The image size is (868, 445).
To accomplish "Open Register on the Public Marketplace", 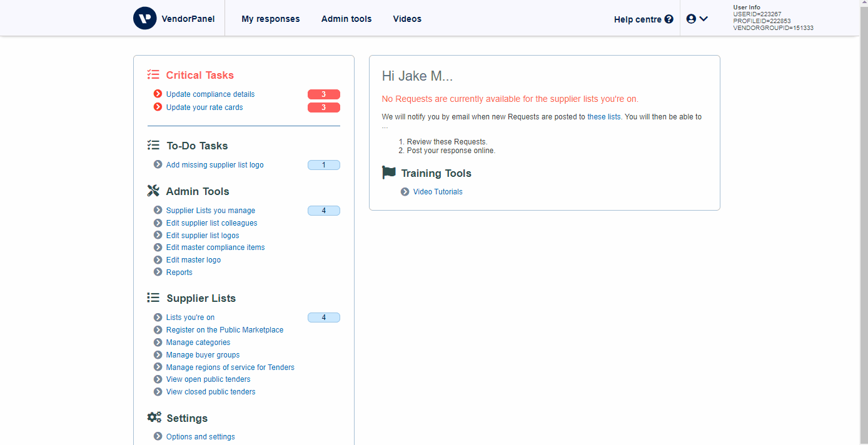I will [225, 330].
